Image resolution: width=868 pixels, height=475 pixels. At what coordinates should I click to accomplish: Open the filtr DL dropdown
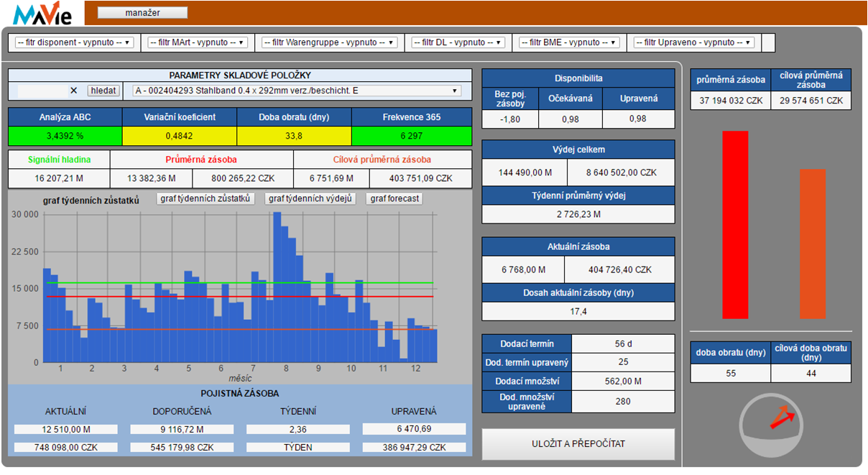[x=458, y=42]
